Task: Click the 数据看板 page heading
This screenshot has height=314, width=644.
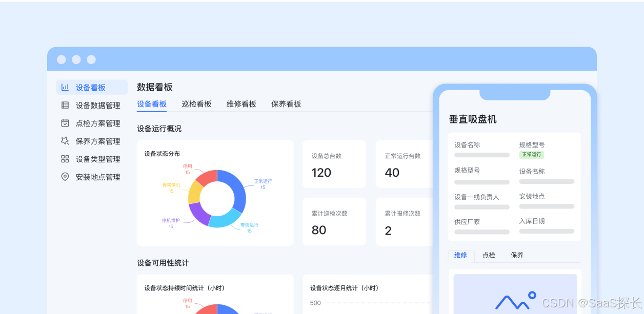Action: (155, 87)
